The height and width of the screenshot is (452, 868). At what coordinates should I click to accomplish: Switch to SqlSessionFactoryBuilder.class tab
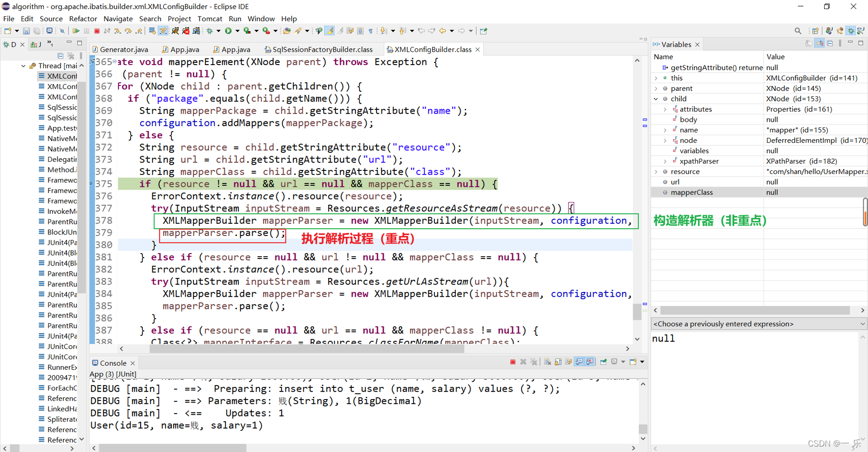click(319, 49)
